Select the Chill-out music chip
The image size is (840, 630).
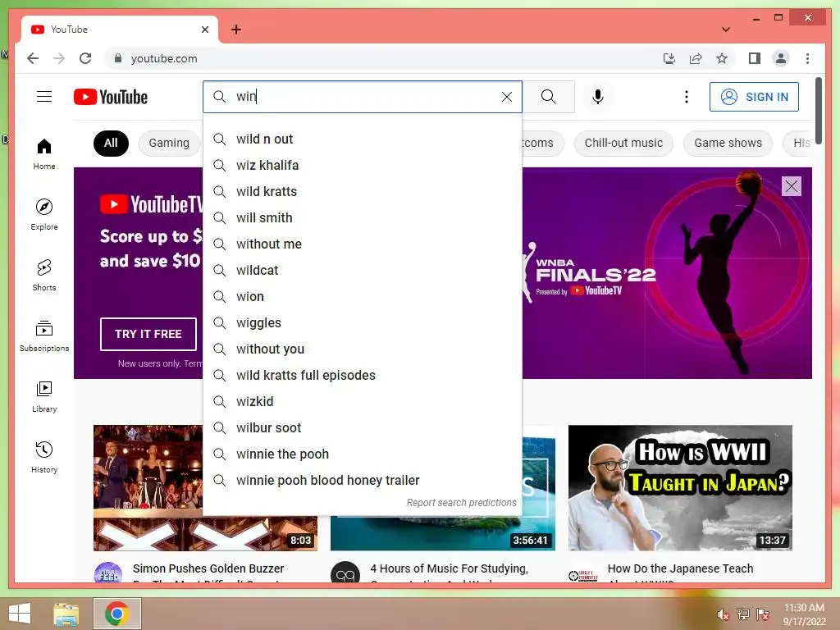(x=623, y=143)
